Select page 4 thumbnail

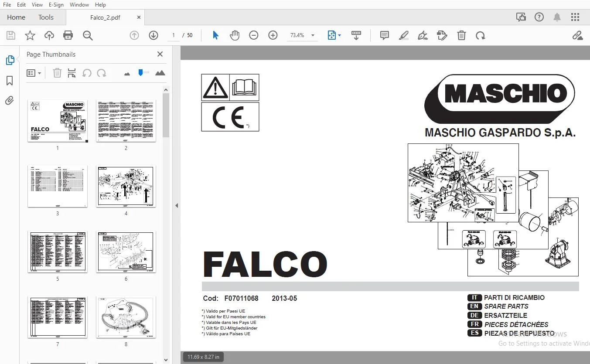coord(126,186)
